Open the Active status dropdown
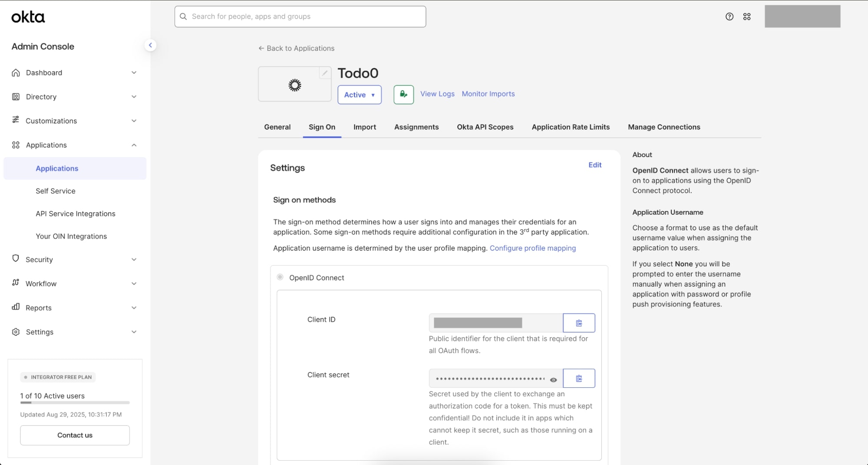The image size is (868, 465). click(x=359, y=95)
